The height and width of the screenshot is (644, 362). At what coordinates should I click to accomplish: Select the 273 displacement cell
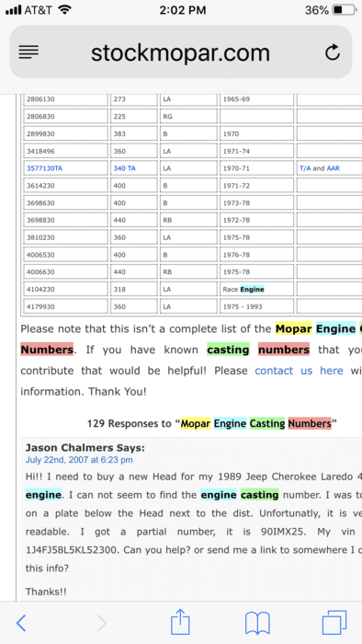pos(133,99)
